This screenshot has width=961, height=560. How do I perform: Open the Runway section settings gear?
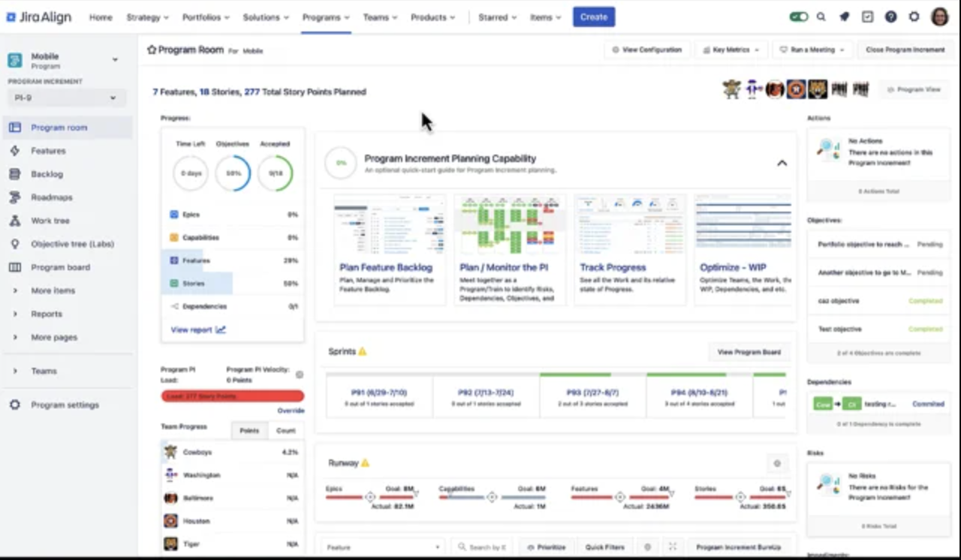(x=777, y=463)
